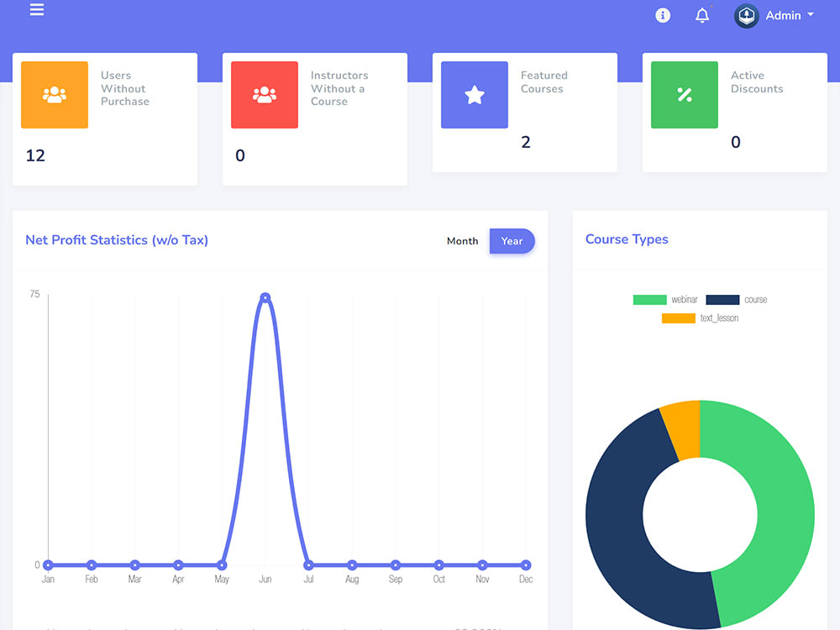This screenshot has width=840, height=630.
Task: Toggle the text_lesson legend swatch
Action: click(x=679, y=318)
